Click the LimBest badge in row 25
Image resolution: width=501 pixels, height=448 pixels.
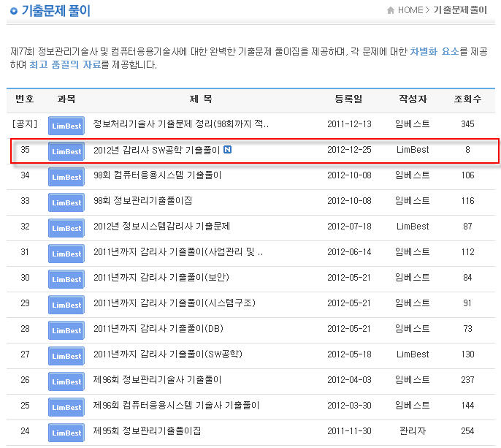coord(66,407)
